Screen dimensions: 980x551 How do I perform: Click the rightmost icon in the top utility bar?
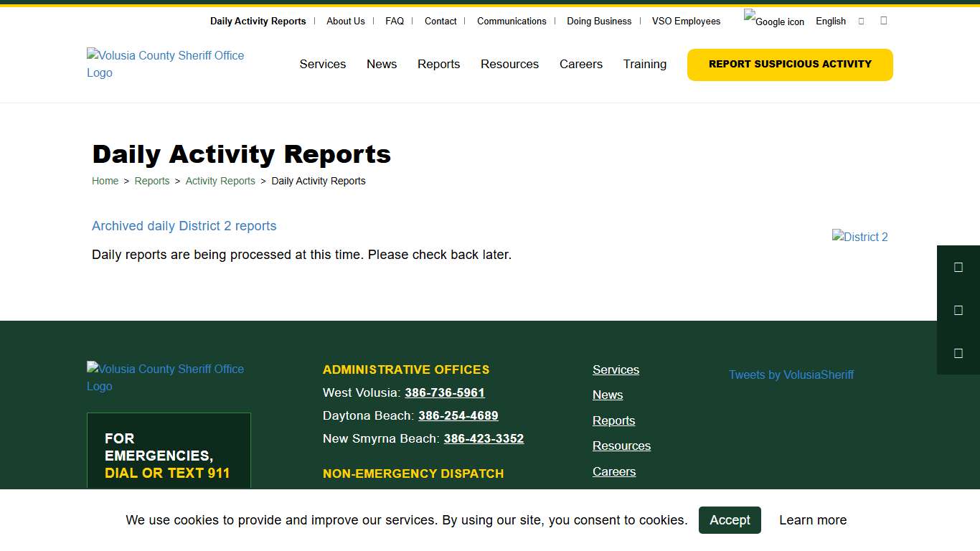click(883, 21)
